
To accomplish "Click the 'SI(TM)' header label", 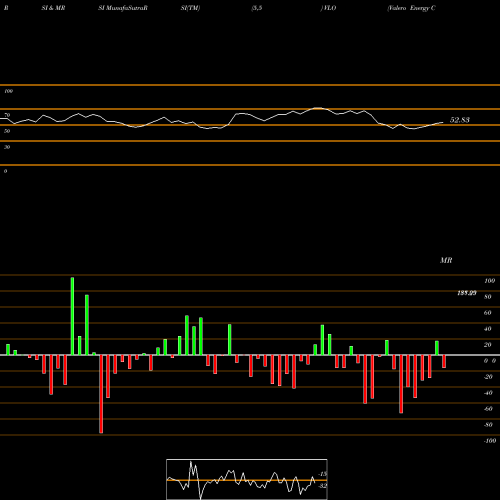I will pos(190,8).
